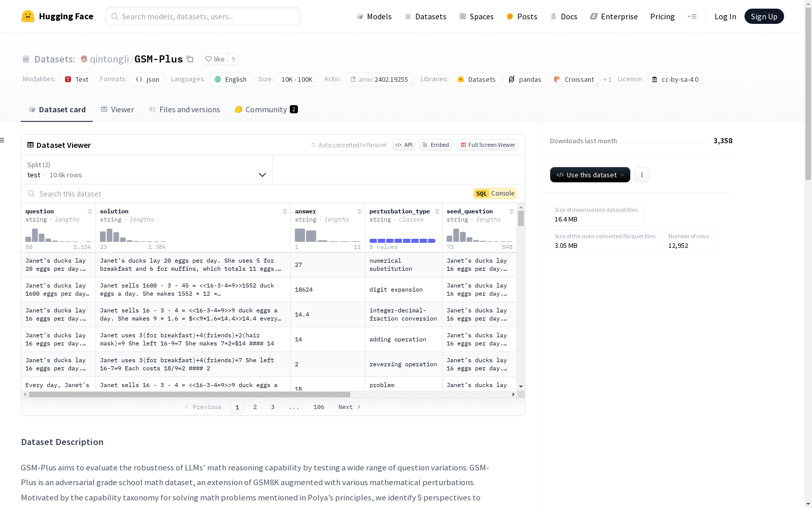Expand the Split test dropdown
Screen dimensions: 812x508
(147, 170)
